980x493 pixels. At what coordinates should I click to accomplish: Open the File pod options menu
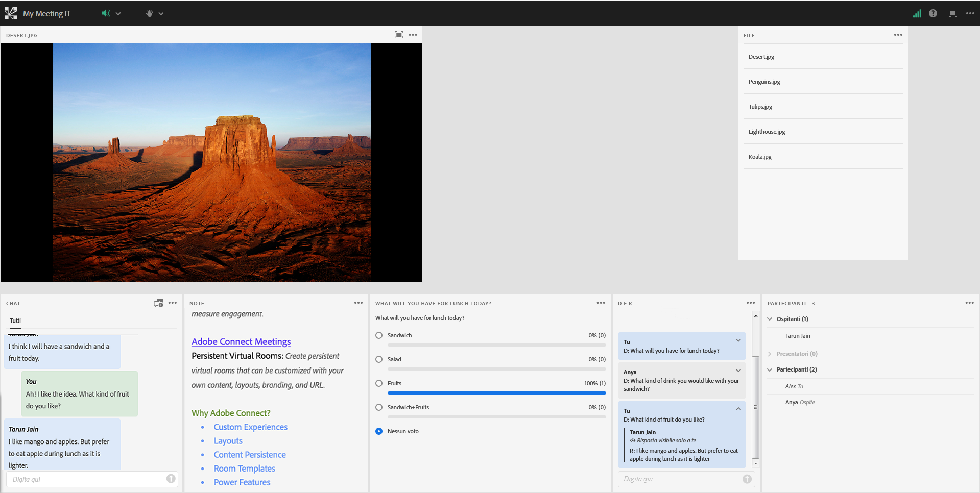(x=898, y=35)
